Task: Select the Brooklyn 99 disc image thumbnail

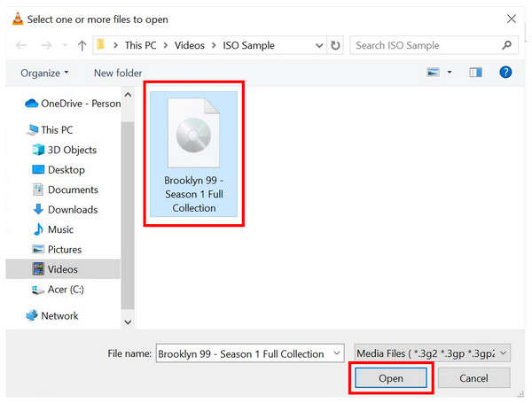Action: pos(193,133)
